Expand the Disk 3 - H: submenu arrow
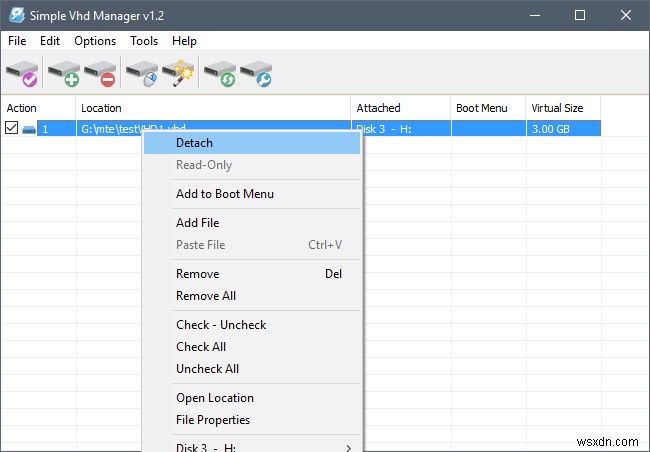The width and height of the screenshot is (650, 452). [349, 447]
